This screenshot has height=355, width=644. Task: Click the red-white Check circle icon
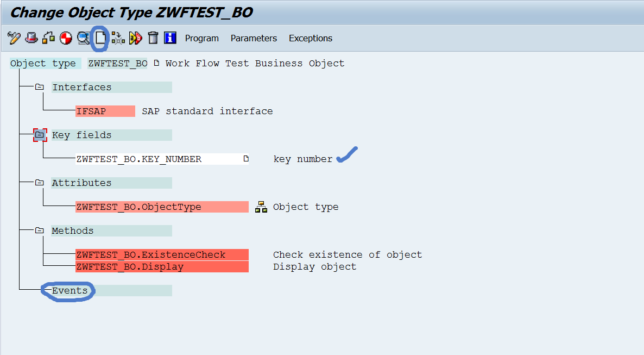pos(66,38)
